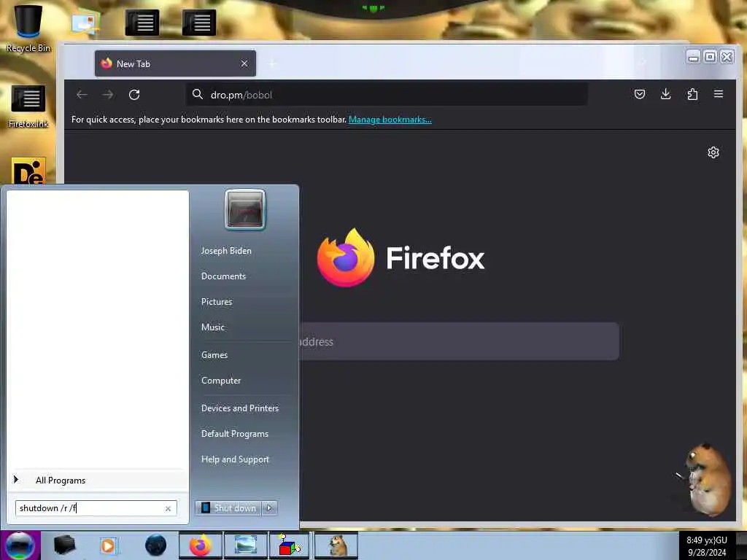Open Default Programs
Viewport: 747px width, 560px height.
pos(235,434)
